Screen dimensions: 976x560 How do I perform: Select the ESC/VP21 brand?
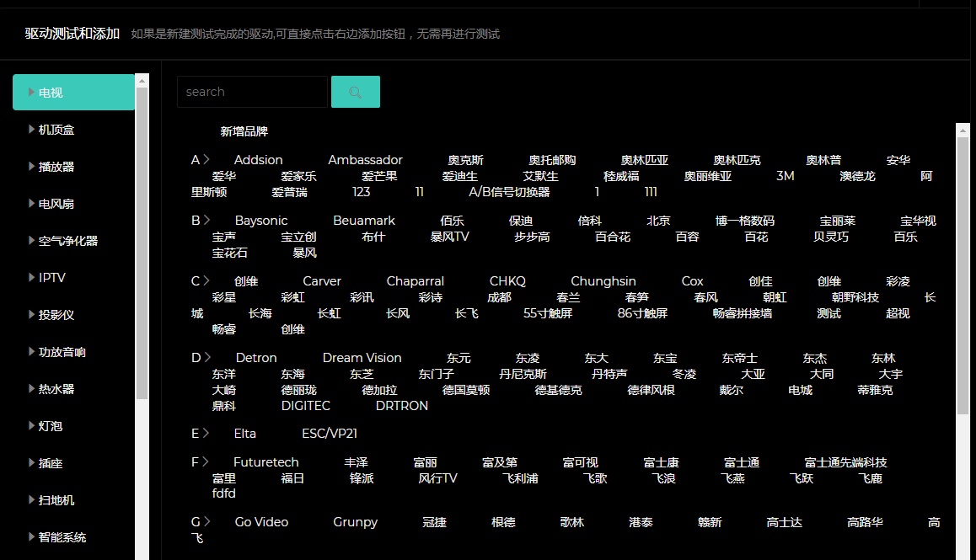tap(330, 433)
